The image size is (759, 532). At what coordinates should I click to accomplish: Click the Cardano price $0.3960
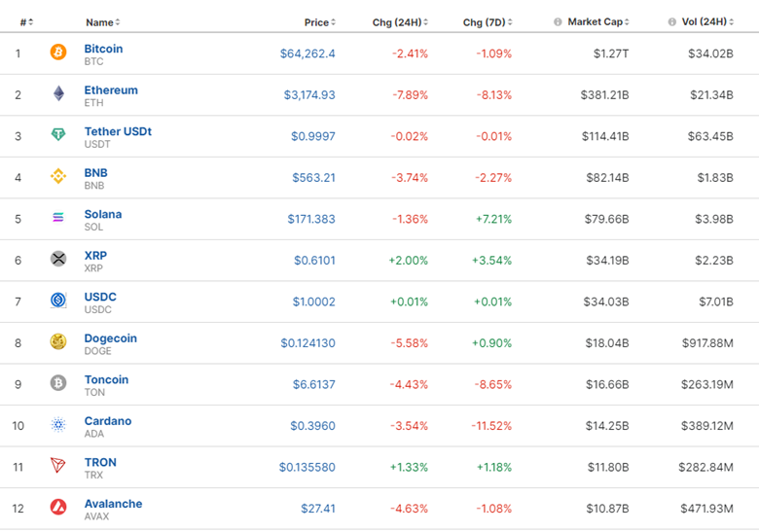pos(312,426)
